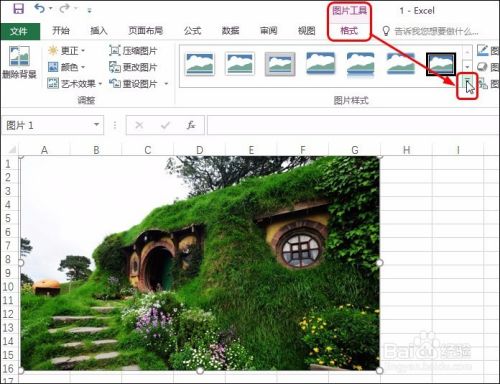Select row 8 header

(x=9, y=259)
